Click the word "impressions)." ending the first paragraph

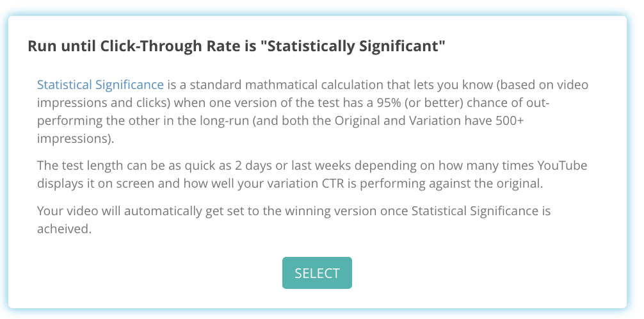[x=76, y=139]
